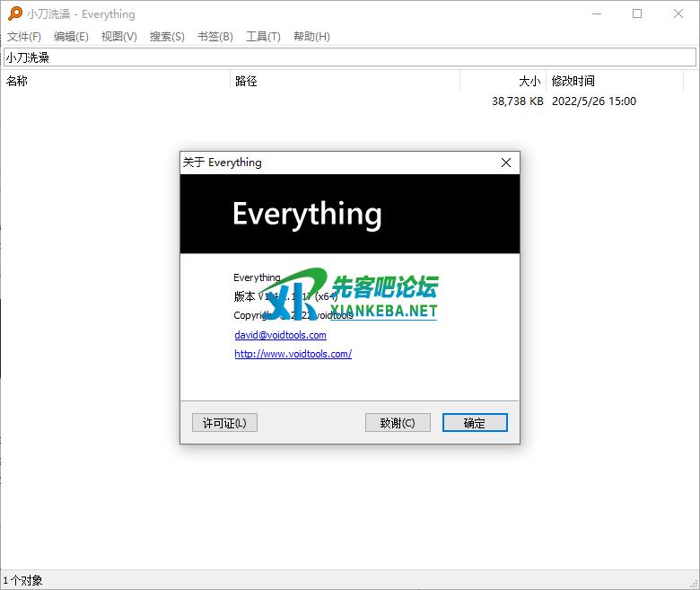The height and width of the screenshot is (590, 700).
Task: Sort results by the 修改时间 column header
Action: (x=615, y=81)
